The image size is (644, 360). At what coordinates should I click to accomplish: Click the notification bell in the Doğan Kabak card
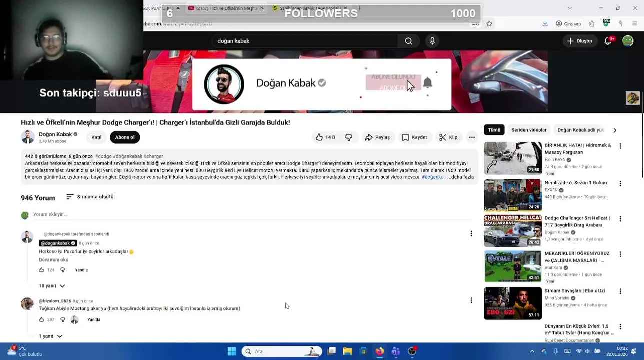coord(427,83)
